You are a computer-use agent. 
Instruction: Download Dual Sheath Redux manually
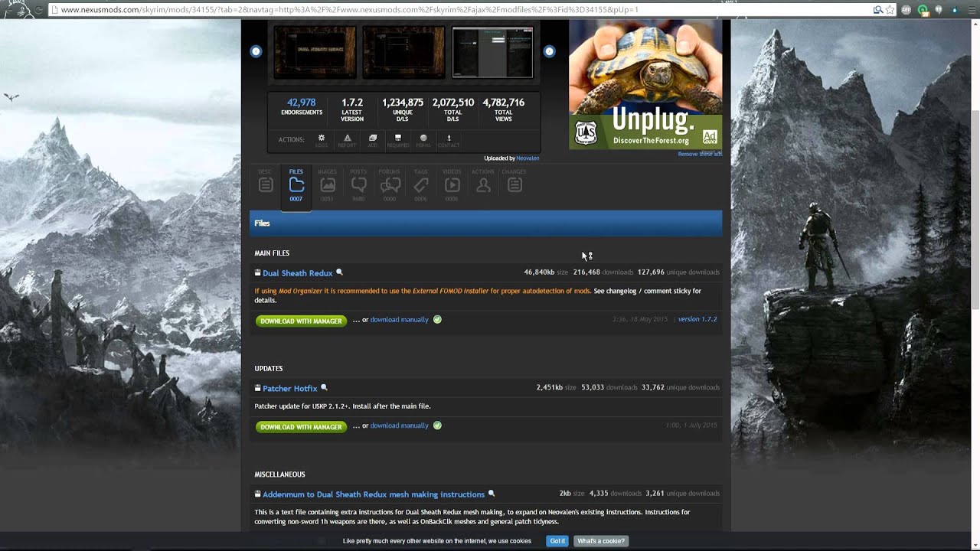pos(400,320)
